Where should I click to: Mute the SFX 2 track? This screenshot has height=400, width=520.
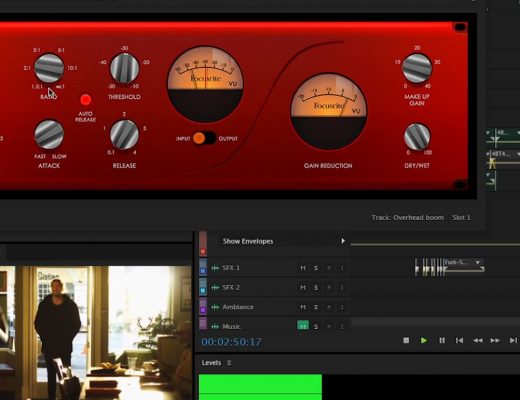[303, 288]
